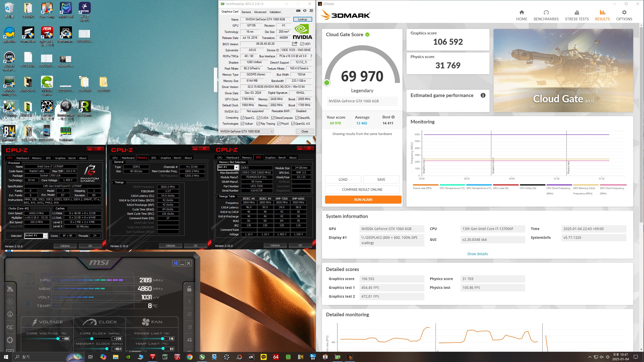This screenshot has width=644, height=362.
Task: Open File Explorer from the taskbar
Action: pos(115,357)
